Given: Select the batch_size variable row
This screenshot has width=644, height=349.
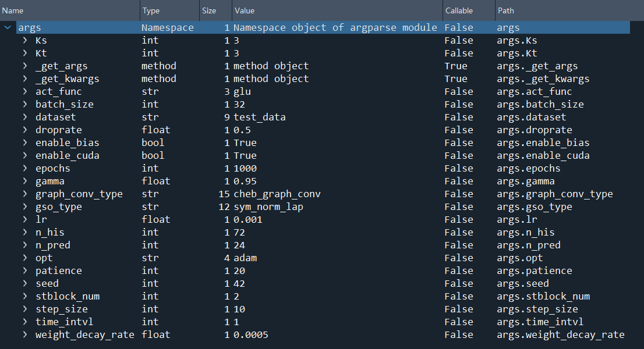Looking at the screenshot, I should pyautogui.click(x=64, y=104).
